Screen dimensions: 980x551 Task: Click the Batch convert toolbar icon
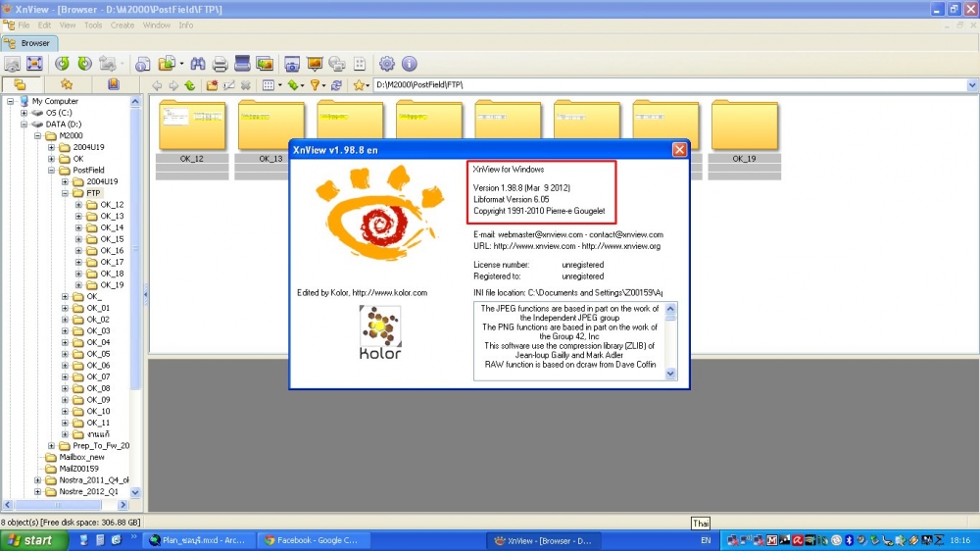(x=265, y=63)
